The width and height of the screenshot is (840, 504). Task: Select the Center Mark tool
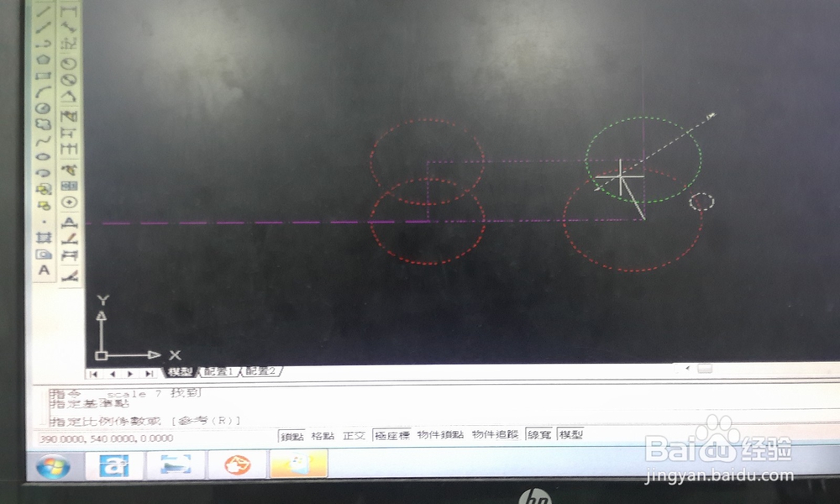pos(69,202)
